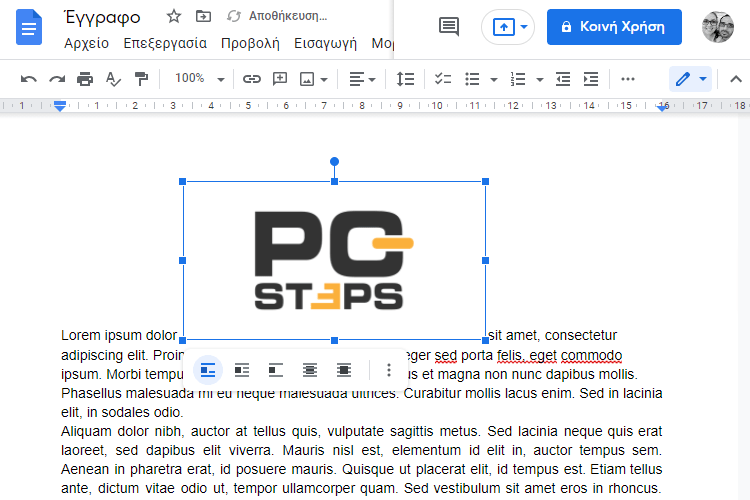The height and width of the screenshot is (500, 750).
Task: Click the PC Steps logo image
Action: click(x=334, y=261)
